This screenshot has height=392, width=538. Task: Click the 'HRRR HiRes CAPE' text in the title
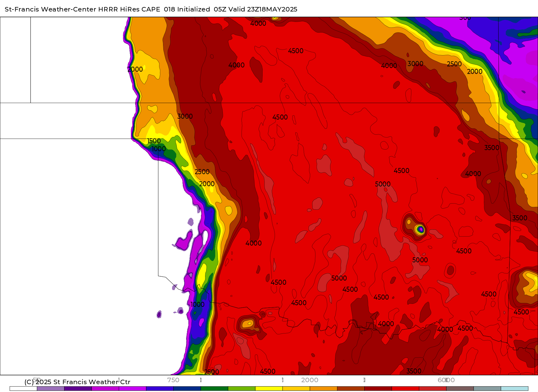(129, 9)
